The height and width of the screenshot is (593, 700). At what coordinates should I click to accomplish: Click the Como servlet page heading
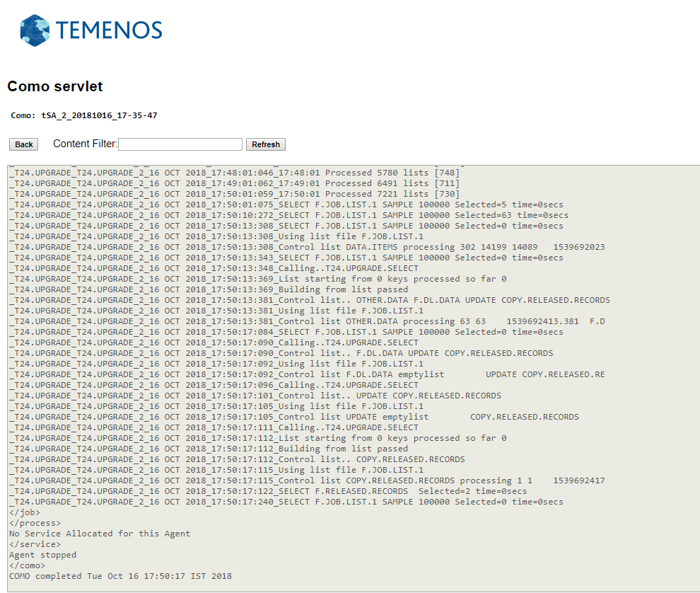pos(55,86)
